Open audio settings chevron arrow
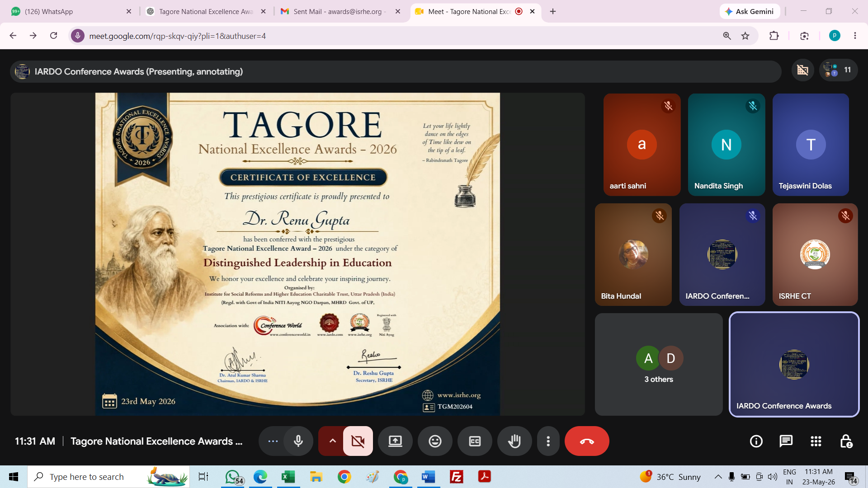Image resolution: width=868 pixels, height=488 pixels. (x=332, y=441)
